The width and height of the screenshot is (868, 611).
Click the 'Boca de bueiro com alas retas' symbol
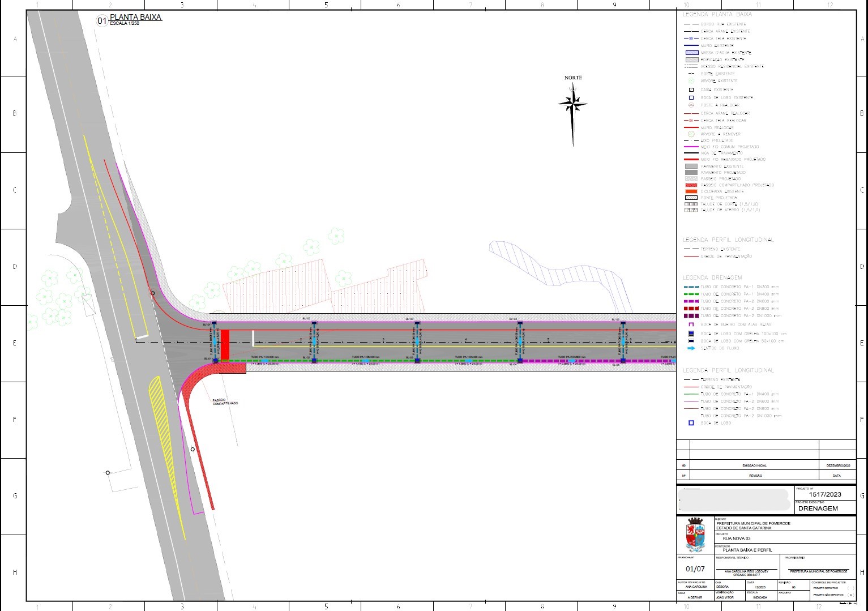pos(691,324)
